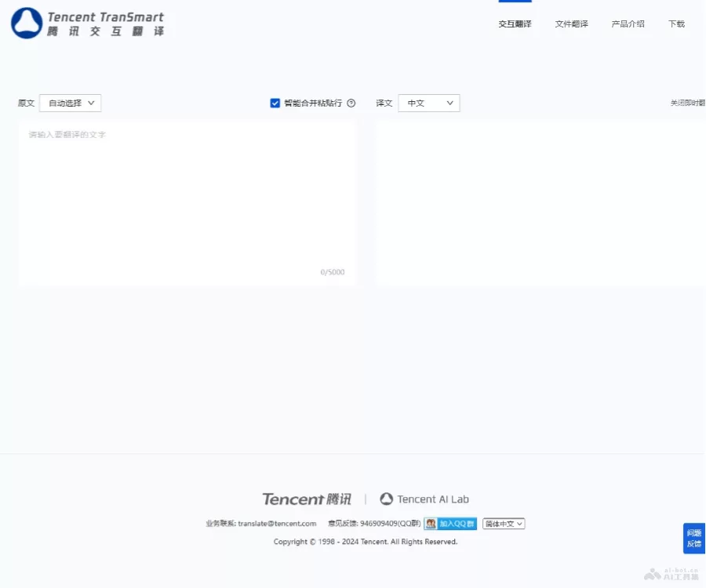
Task: Click the Copyright 1998 - 2024 Tencent text
Action: click(x=365, y=542)
